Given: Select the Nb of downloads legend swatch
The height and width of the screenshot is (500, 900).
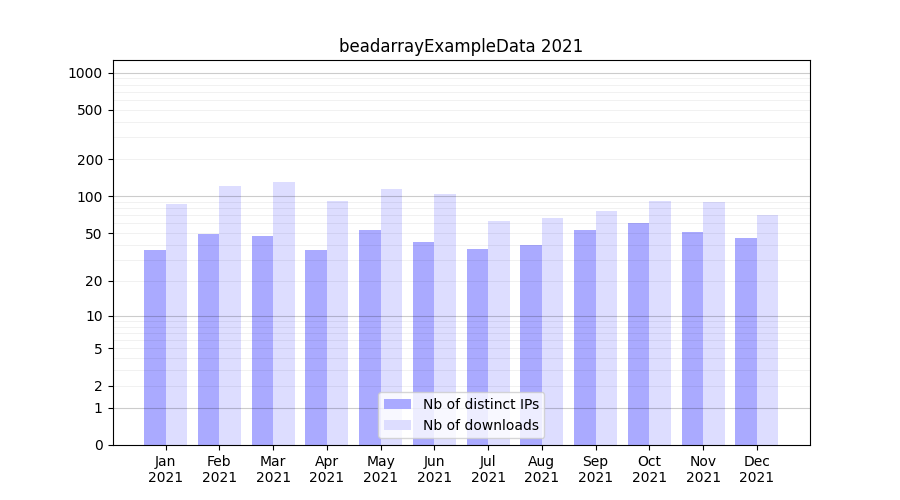Looking at the screenshot, I should point(397,425).
